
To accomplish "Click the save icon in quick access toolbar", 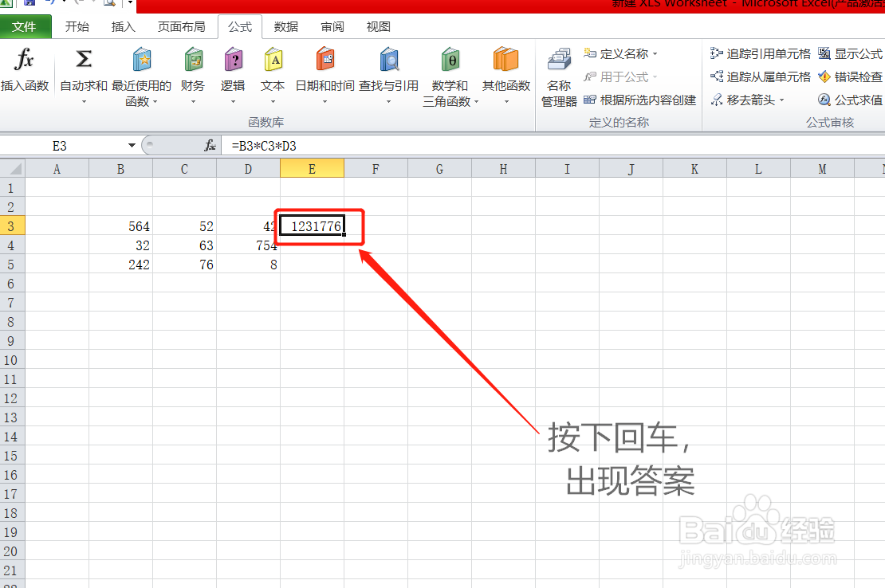I will [x=29, y=3].
